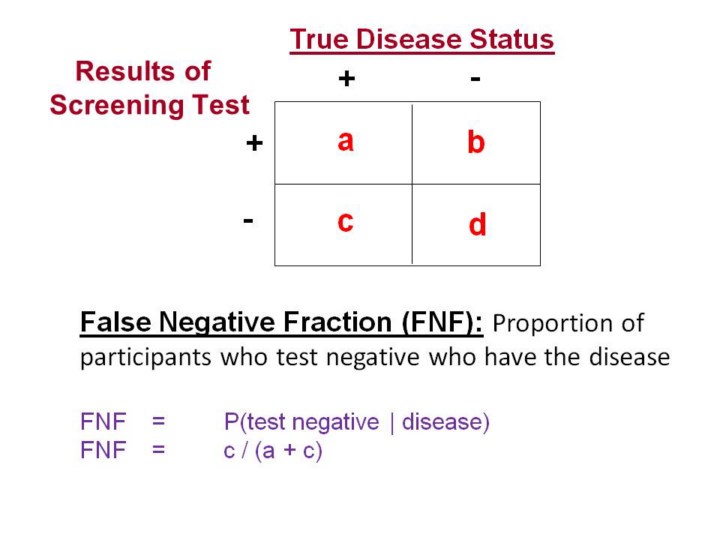
Task: Click the equals sign before 'P(test negative'
Action: [158, 422]
